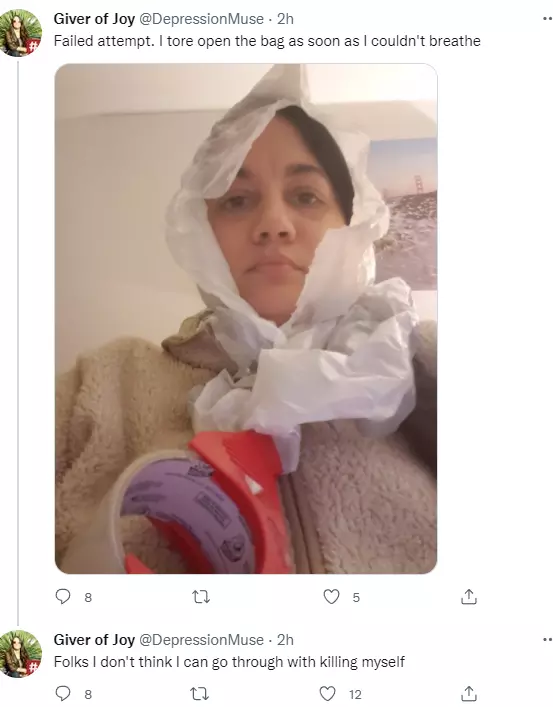Screen dimensions: 553x707
Task: Share the second tweet via the share icon
Action: point(469,693)
